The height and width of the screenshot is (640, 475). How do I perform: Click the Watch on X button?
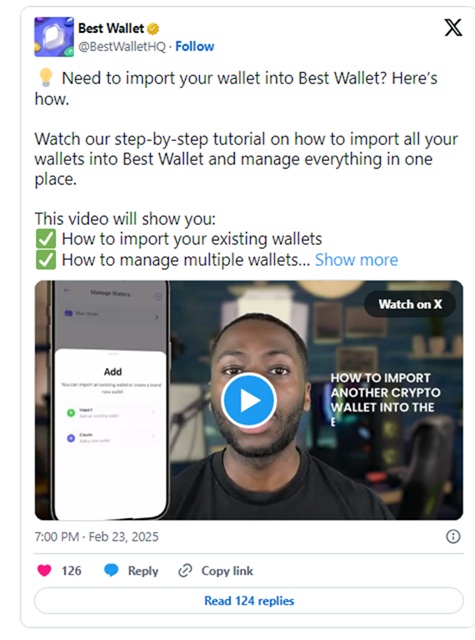(410, 304)
